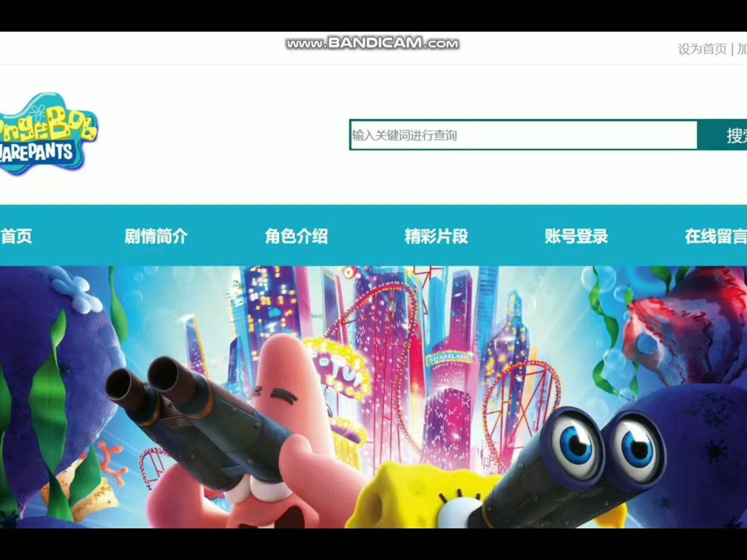Visit 在线留言 online message page

point(716,236)
